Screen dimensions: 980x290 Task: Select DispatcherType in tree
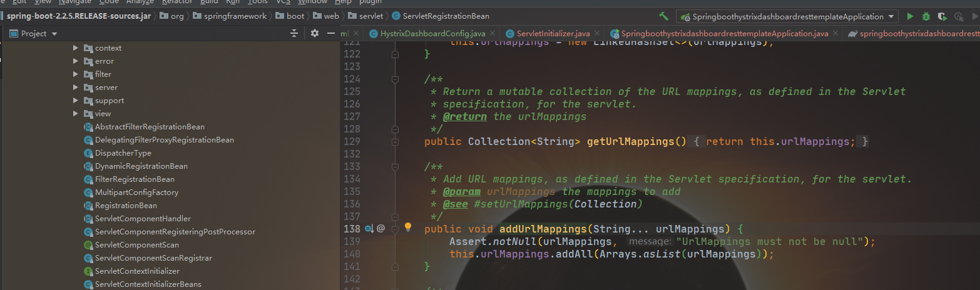[x=123, y=153]
